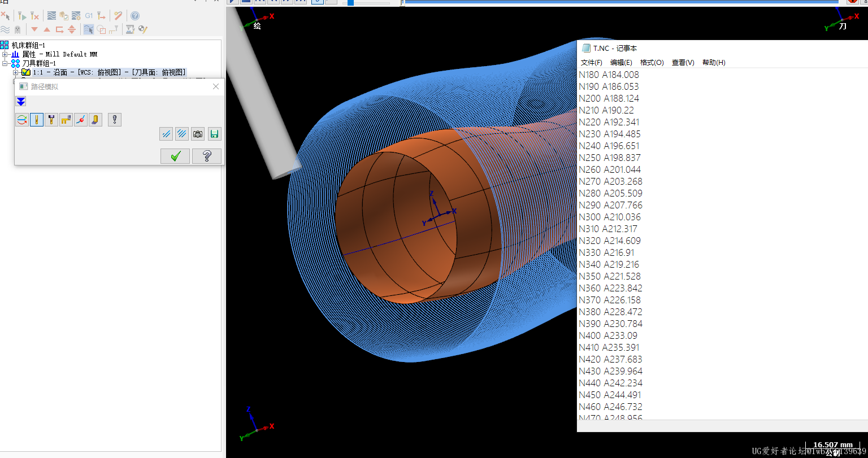Toggle display rapid moves button
The height and width of the screenshot is (458, 868).
pyautogui.click(x=66, y=120)
